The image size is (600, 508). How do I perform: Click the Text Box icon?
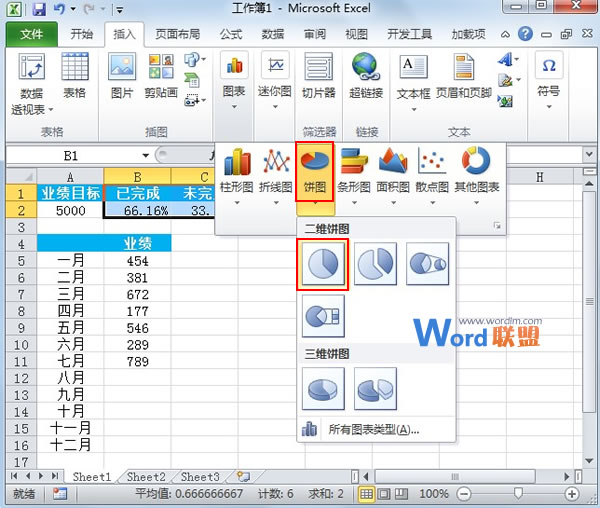tap(413, 67)
